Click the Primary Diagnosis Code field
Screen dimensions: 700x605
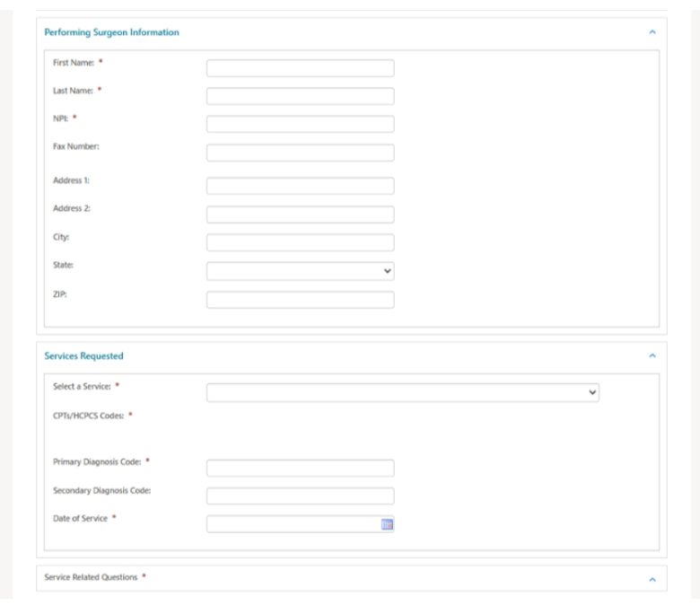(x=300, y=468)
